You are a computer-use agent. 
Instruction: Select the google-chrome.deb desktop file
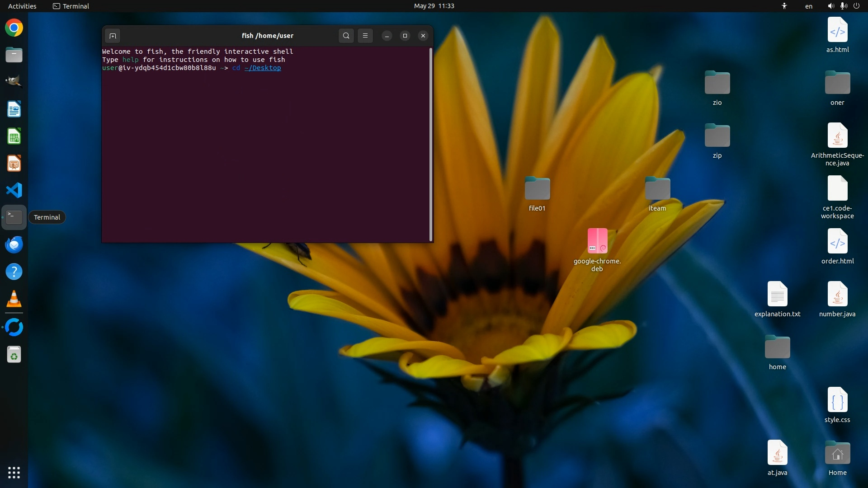pos(597,241)
